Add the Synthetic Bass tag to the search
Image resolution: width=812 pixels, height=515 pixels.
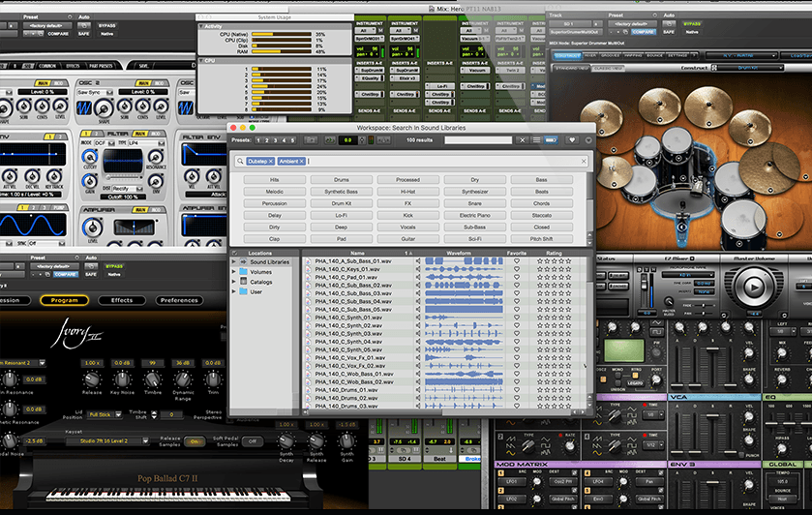click(342, 192)
